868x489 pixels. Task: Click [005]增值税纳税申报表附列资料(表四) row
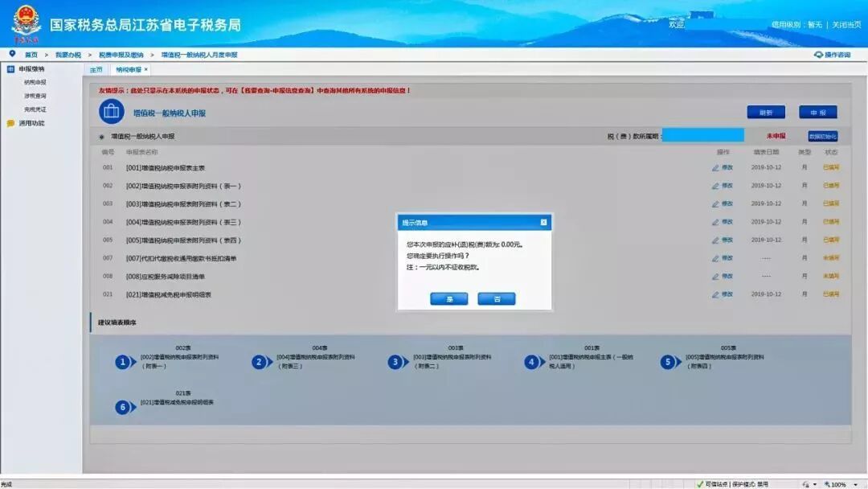183,240
